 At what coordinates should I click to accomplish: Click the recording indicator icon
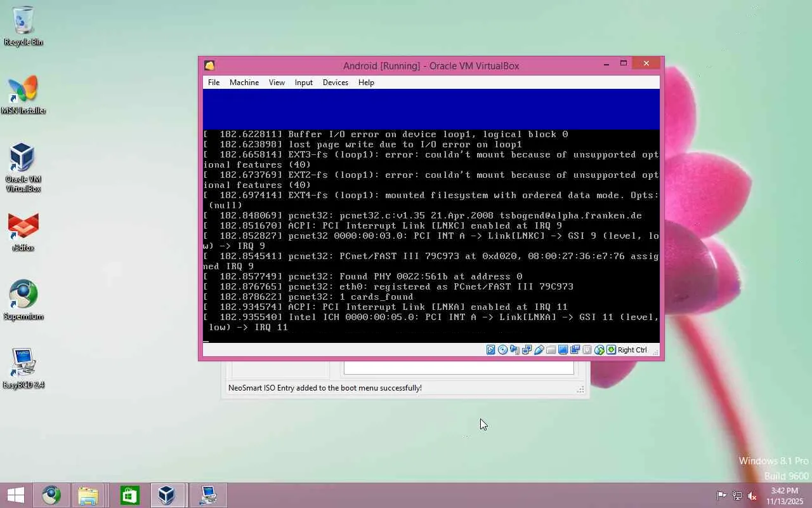575,350
